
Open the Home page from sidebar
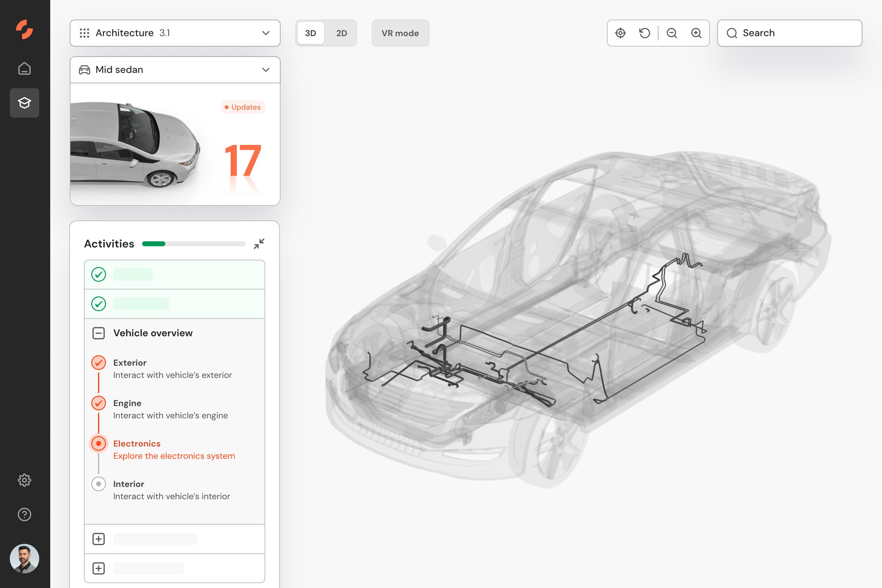click(x=24, y=69)
